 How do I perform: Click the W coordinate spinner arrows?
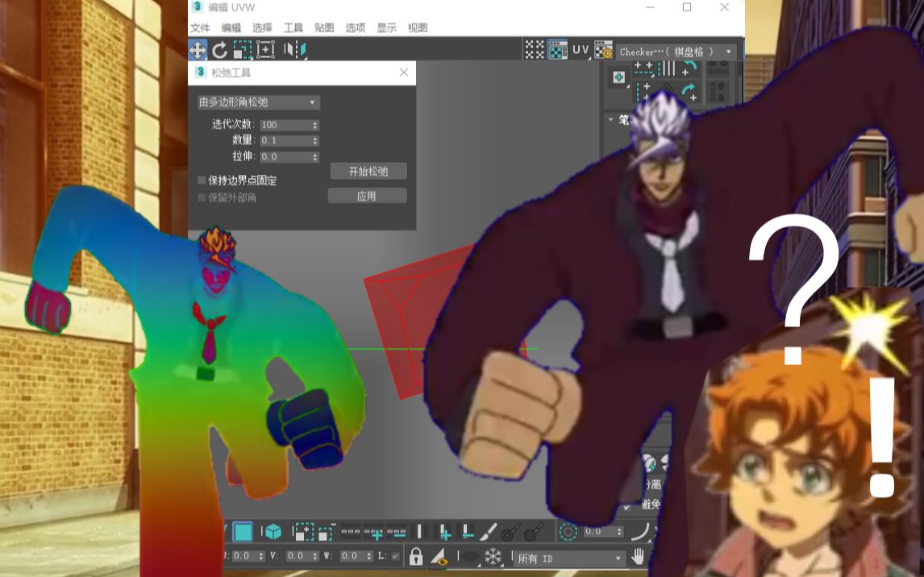coord(369,556)
